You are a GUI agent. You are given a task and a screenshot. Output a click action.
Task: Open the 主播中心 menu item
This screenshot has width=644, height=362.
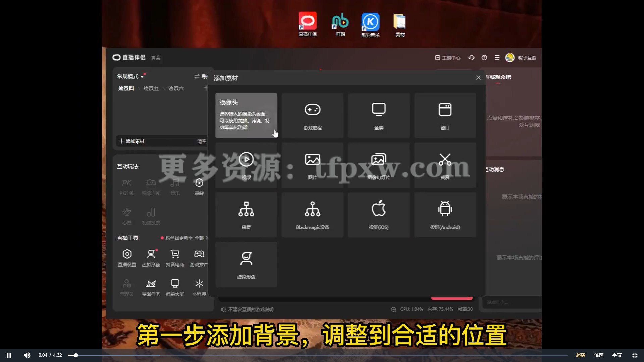448,58
